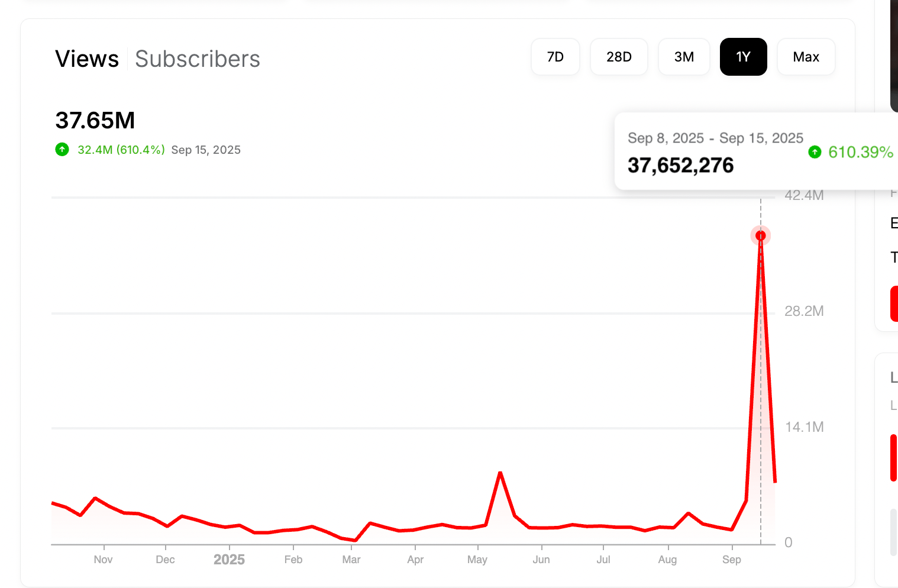Click the 37,652,276 value in the tooltip
Viewport: 898px width, 588px height.
pyautogui.click(x=680, y=166)
